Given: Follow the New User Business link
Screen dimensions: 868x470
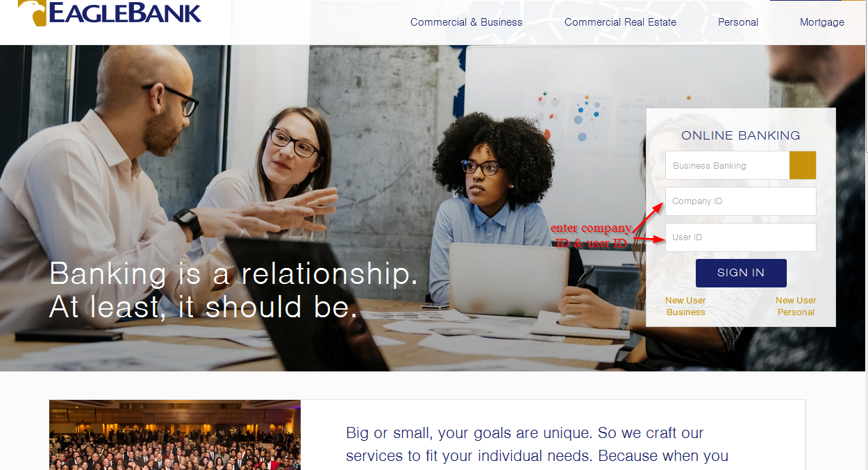Looking at the screenshot, I should [x=685, y=306].
